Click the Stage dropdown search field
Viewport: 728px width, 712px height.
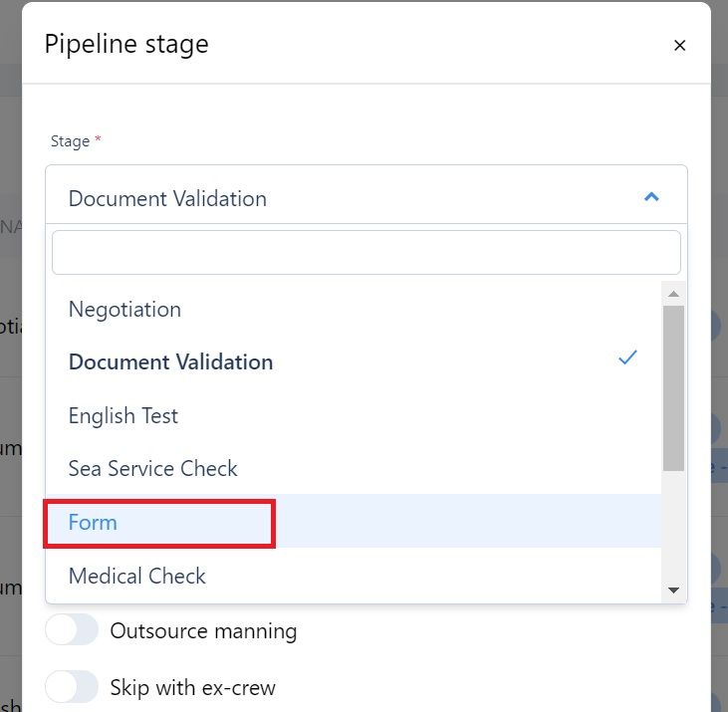[366, 253]
